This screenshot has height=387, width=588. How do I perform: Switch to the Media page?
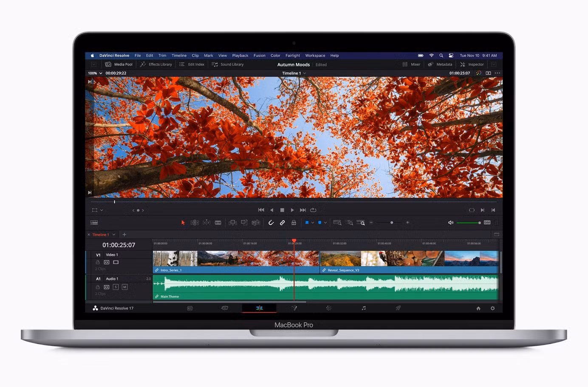189,308
